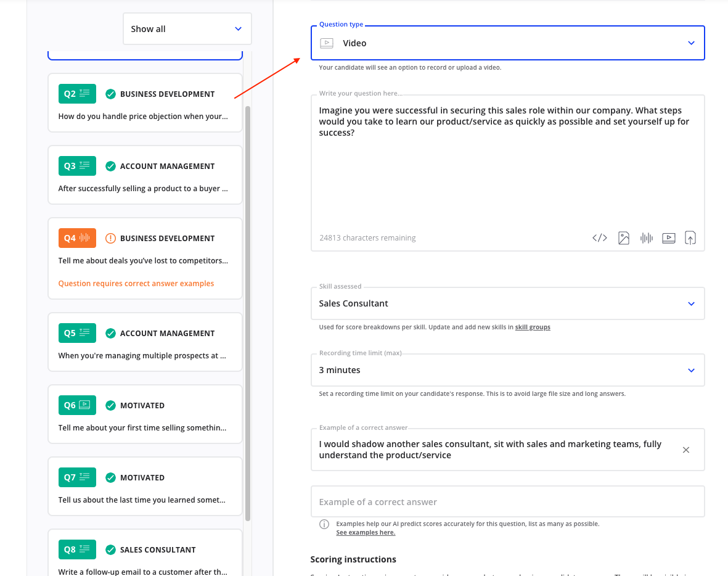Screen dimensions: 728x576
Task: Click the insert video icon in editor
Action: coord(669,238)
